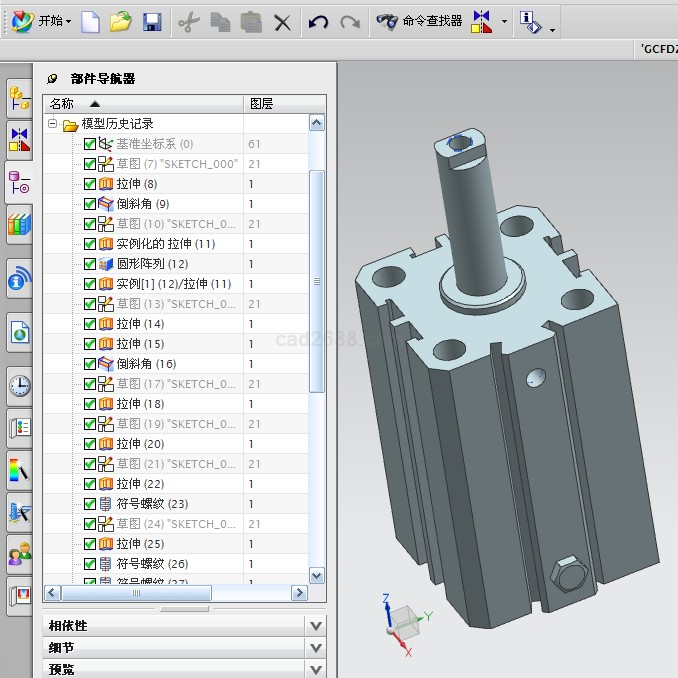678x678 pixels.
Task: Click the Undo arrow
Action: point(318,21)
